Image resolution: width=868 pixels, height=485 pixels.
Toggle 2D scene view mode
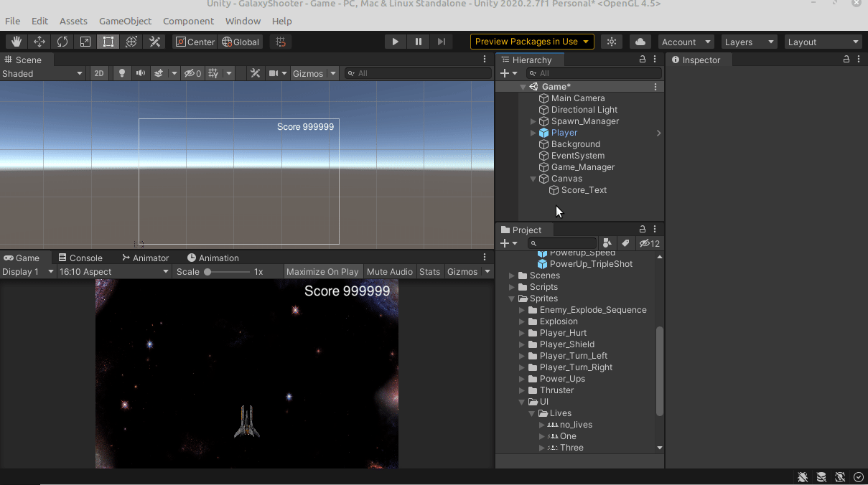tap(99, 73)
